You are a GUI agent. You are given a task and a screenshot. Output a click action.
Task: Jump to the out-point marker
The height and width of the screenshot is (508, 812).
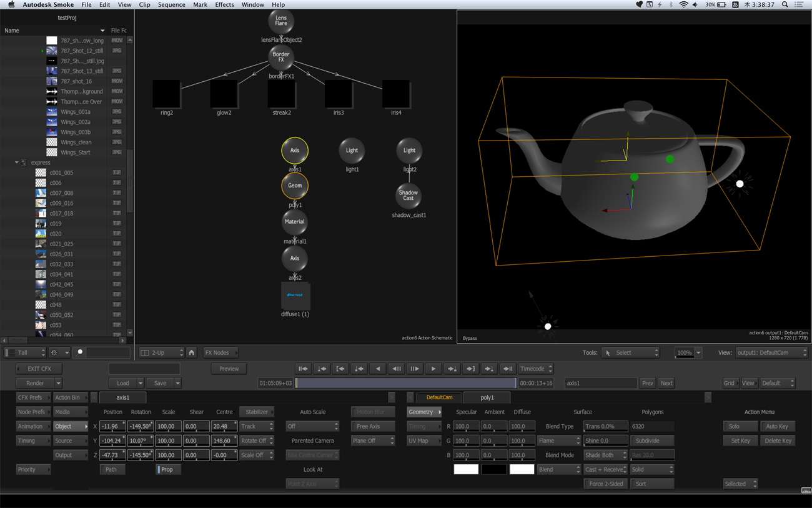(x=470, y=369)
